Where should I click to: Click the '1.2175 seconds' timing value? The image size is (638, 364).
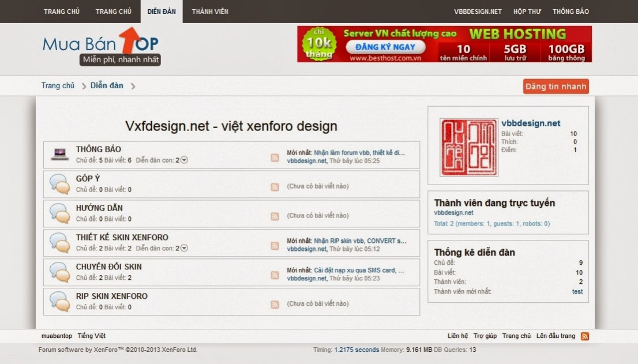[x=356, y=350]
